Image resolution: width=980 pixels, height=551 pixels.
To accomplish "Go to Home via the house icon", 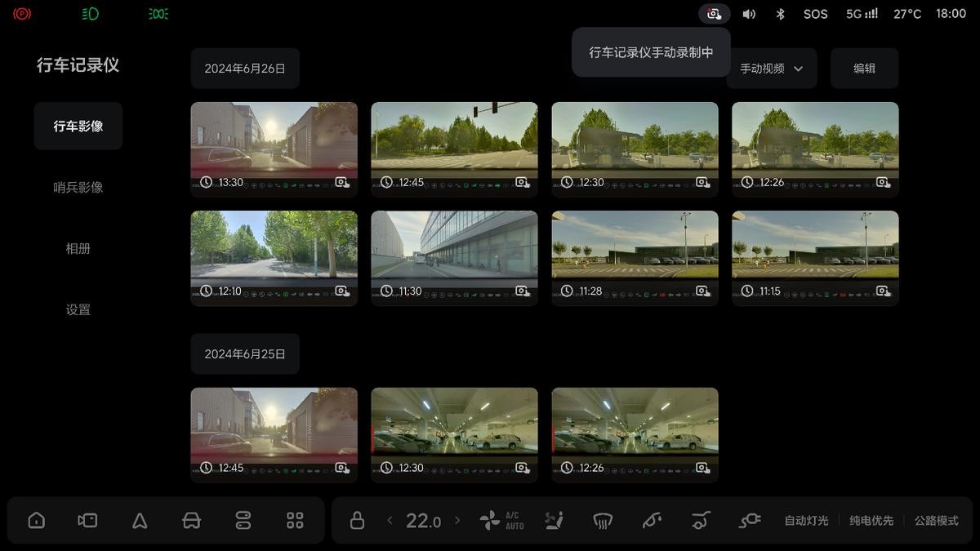I will pos(37,521).
